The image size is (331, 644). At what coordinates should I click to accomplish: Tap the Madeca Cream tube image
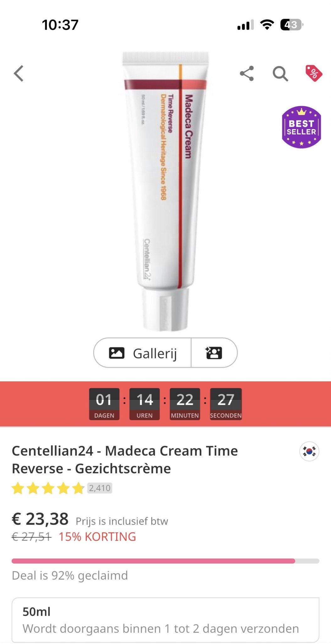[165, 191]
